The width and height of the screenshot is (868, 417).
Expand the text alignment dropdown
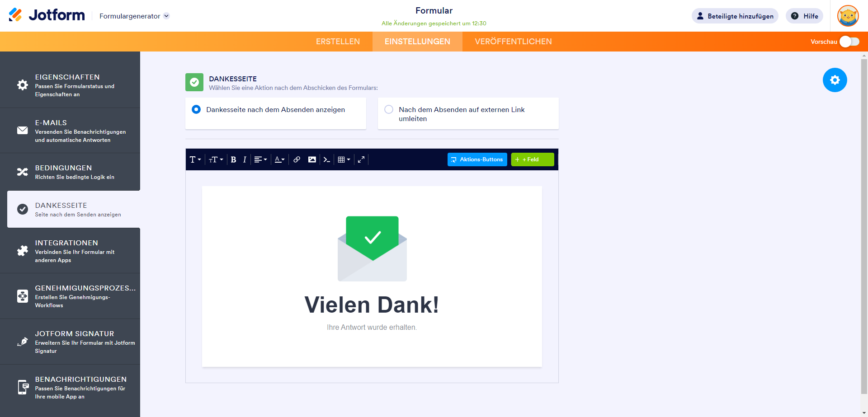click(260, 159)
